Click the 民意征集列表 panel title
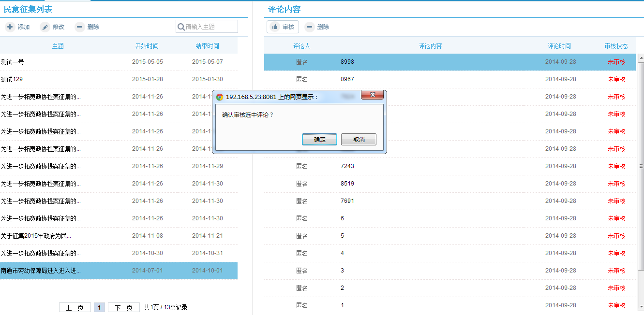Viewport: 644px width, 315px height. [28, 9]
